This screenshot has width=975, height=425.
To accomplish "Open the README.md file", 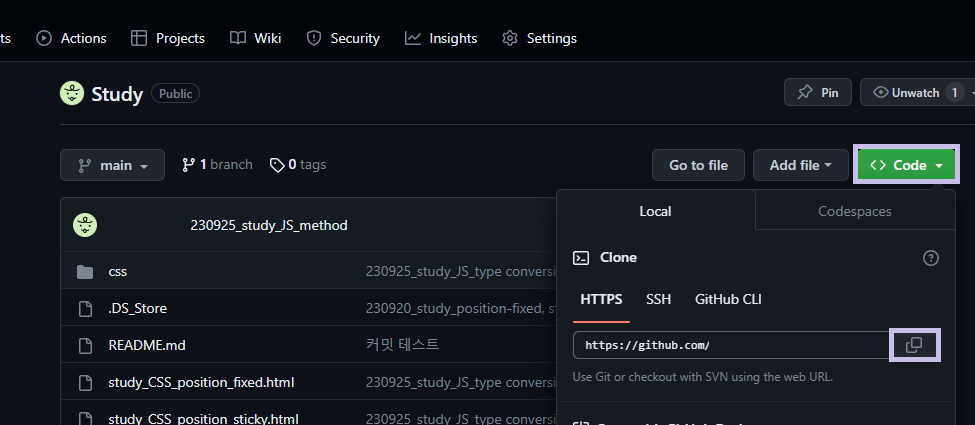I will (147, 345).
